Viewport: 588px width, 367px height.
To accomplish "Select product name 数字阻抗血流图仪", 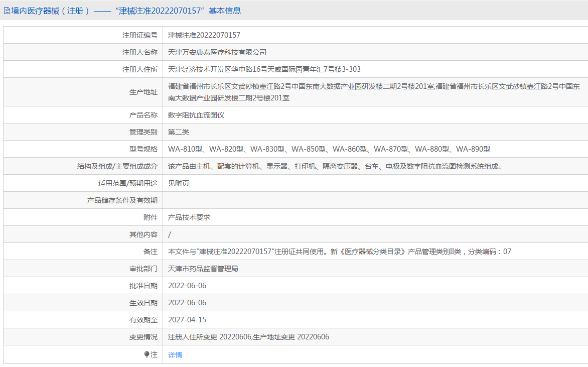I will (196, 115).
